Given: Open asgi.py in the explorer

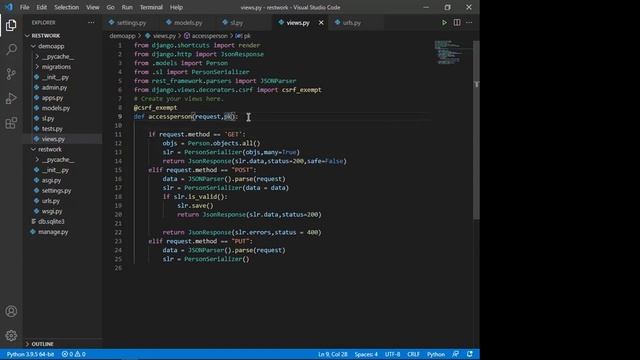Looking at the screenshot, I should [51, 180].
